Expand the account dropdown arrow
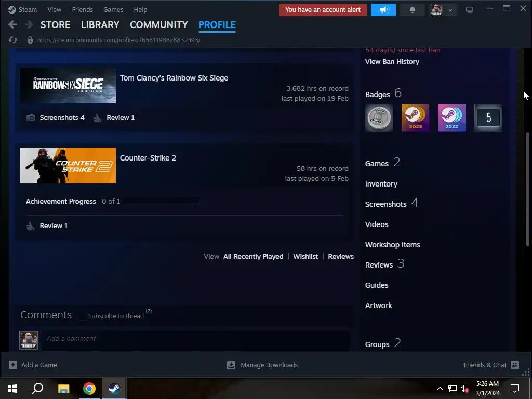Viewport: 532px width, 399px height. 450,10
